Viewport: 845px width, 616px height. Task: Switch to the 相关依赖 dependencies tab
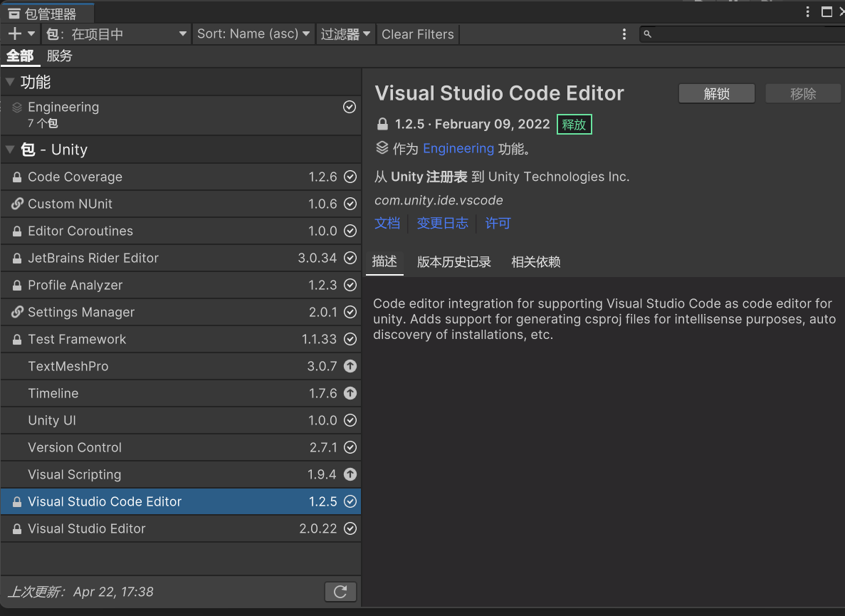point(535,262)
